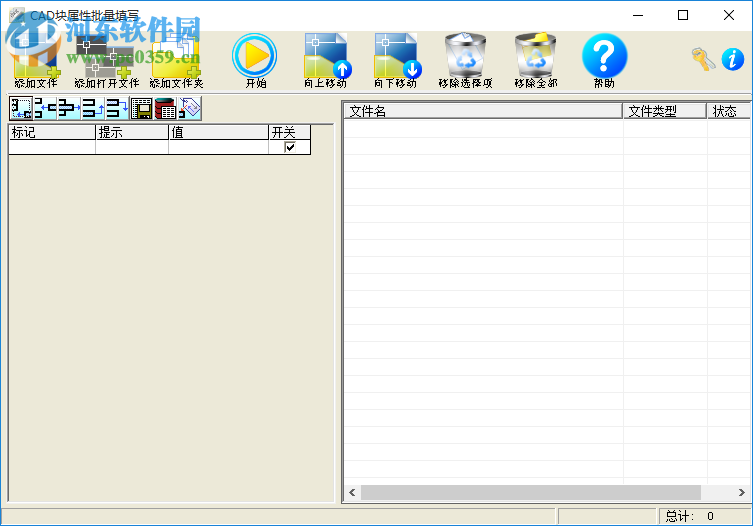Close the CAD块属性批量填写 window
Screen dimensions: 753x526
click(729, 15)
